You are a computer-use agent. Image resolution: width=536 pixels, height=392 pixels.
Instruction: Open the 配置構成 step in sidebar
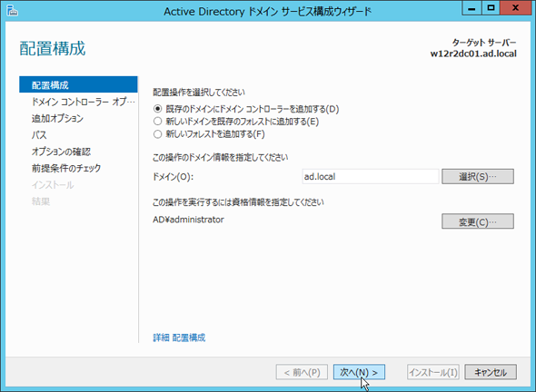coord(78,84)
